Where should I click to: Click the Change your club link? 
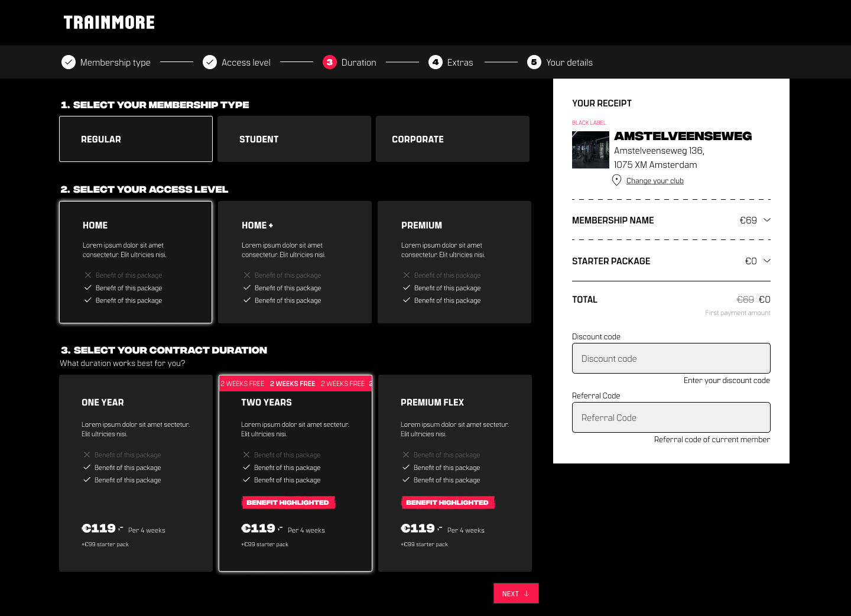pyautogui.click(x=655, y=181)
